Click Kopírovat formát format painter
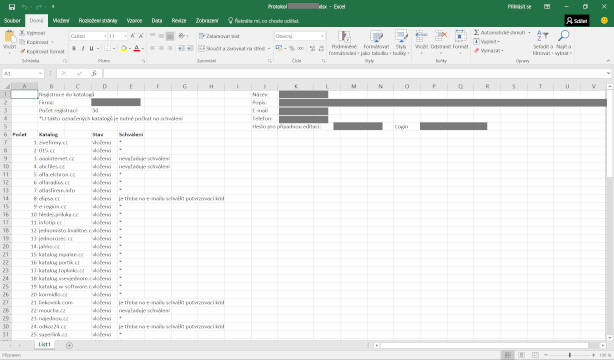Screen dimensions: 614x360 42,51
